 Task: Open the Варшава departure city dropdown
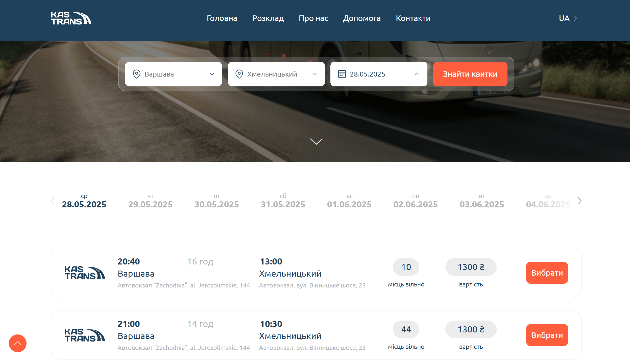pyautogui.click(x=174, y=74)
